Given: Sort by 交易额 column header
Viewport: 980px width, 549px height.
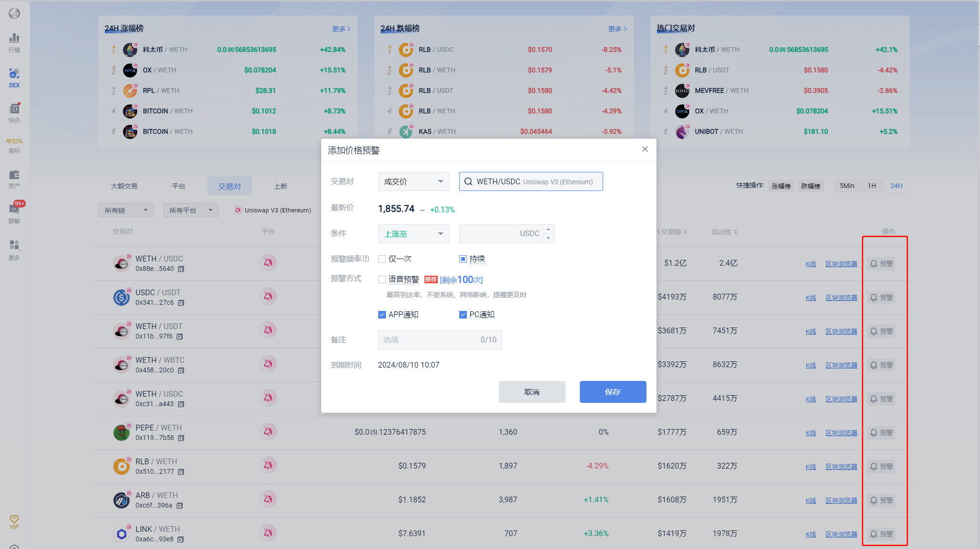Looking at the screenshot, I should (x=672, y=232).
